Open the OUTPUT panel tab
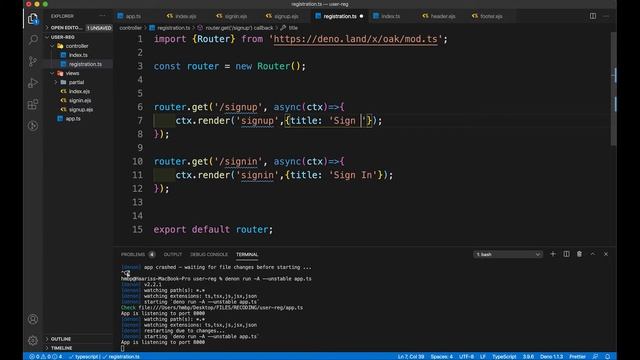The height and width of the screenshot is (360, 640). point(173,254)
